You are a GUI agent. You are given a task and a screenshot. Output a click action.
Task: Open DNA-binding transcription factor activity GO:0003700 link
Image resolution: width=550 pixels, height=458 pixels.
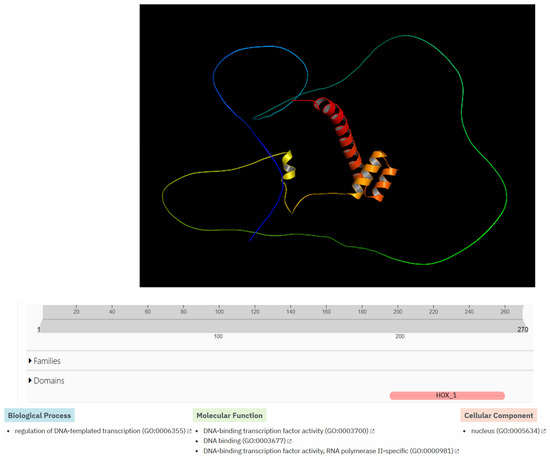[286, 431]
